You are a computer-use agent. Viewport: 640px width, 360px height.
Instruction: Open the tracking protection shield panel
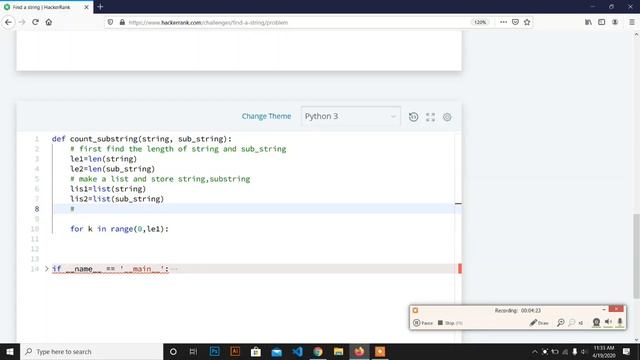point(110,22)
